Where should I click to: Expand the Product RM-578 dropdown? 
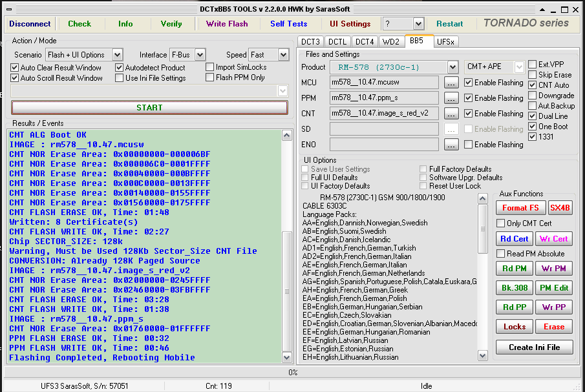(x=452, y=67)
